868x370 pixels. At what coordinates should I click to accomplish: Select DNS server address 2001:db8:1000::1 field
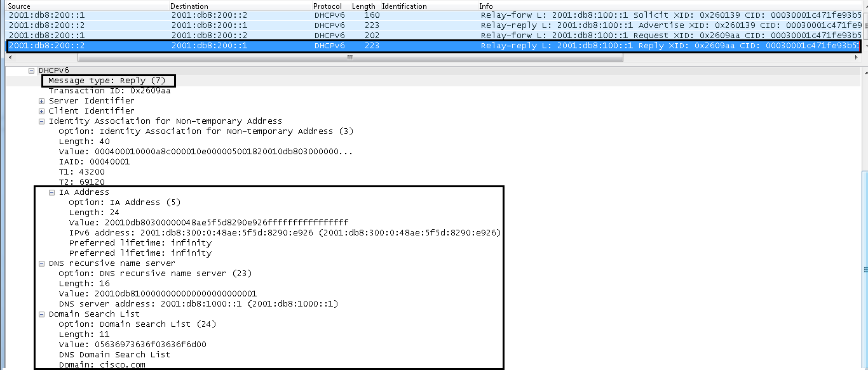click(x=198, y=304)
